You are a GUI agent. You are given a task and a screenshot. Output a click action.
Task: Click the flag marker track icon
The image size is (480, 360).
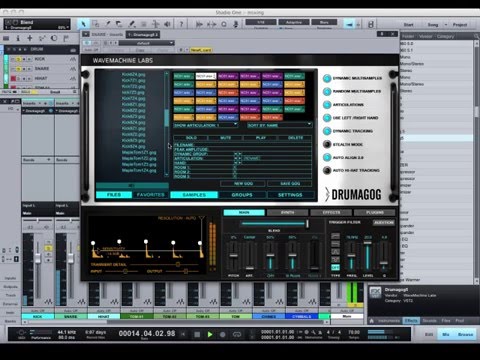pos(66,38)
